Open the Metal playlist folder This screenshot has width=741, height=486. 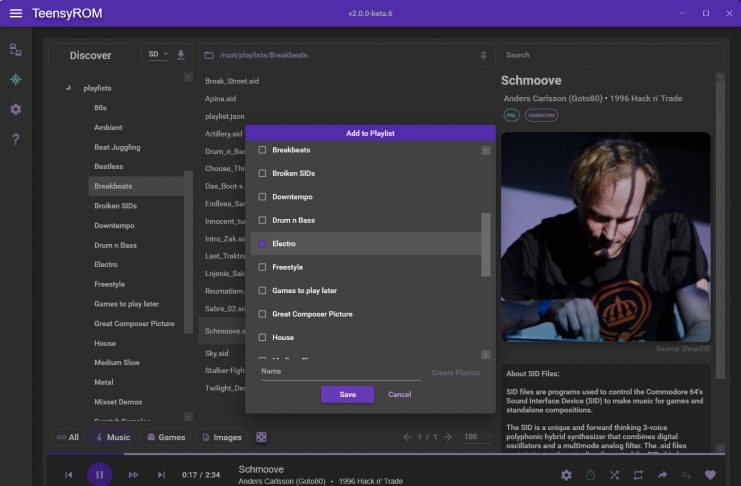click(103, 382)
